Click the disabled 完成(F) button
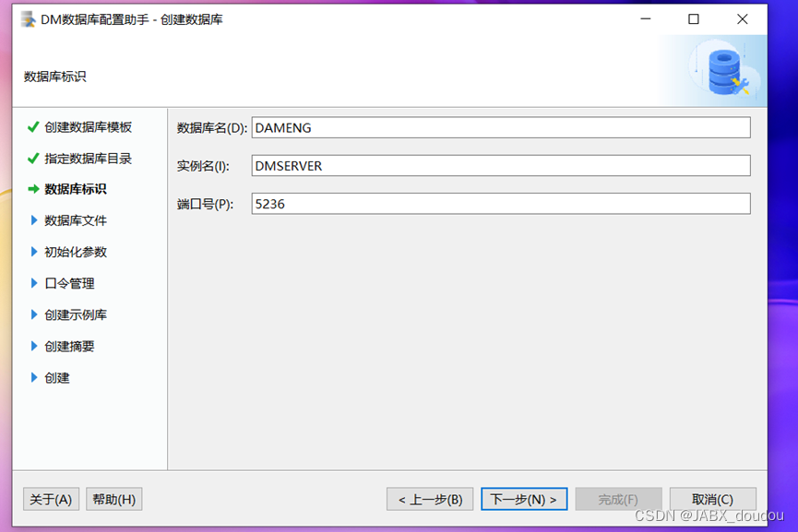This screenshot has width=798, height=532. pos(618,500)
